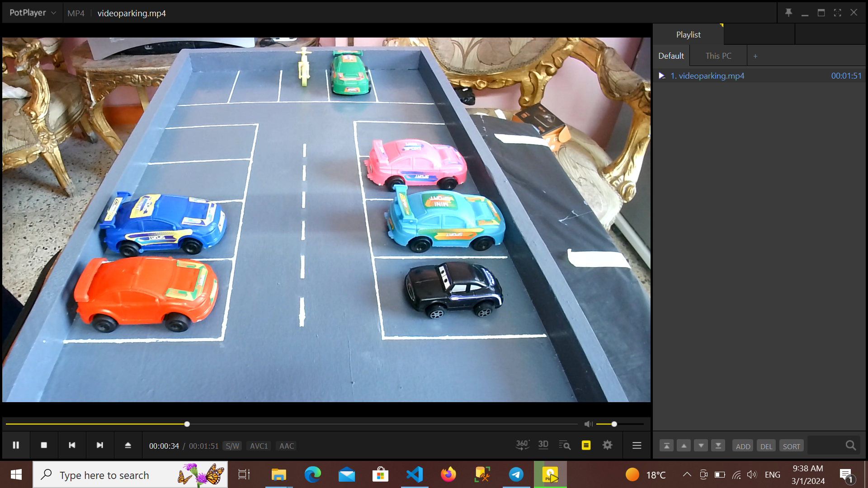Click the DEL button in the playlist
The width and height of the screenshot is (868, 488).
[x=766, y=446]
